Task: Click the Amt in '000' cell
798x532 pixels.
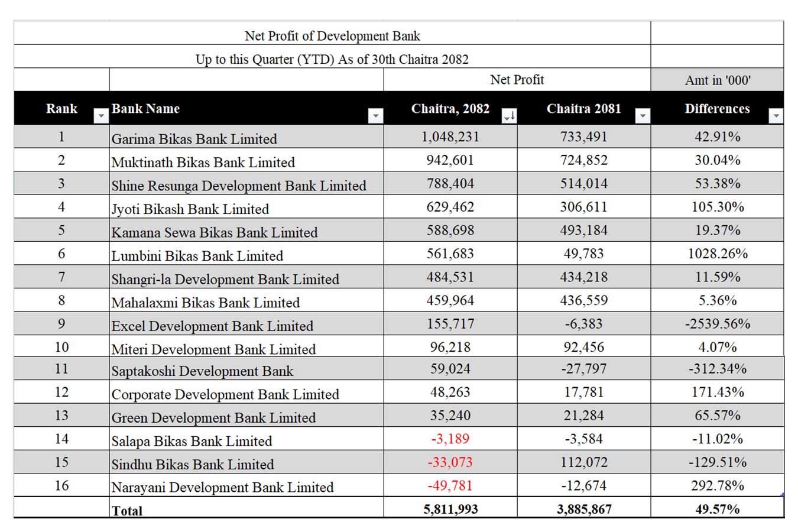Action: click(717, 80)
